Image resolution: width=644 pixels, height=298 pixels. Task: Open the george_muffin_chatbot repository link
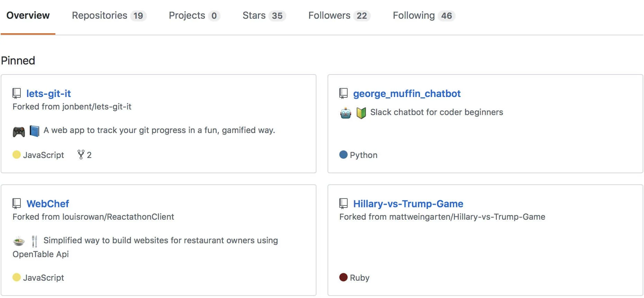coord(407,94)
